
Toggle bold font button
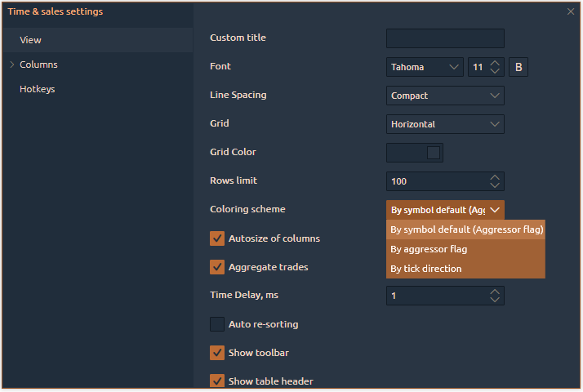click(x=518, y=67)
